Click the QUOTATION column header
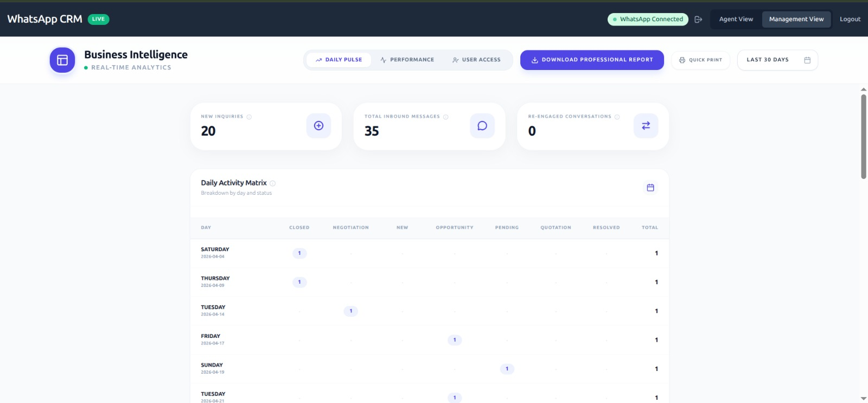 [556, 228]
